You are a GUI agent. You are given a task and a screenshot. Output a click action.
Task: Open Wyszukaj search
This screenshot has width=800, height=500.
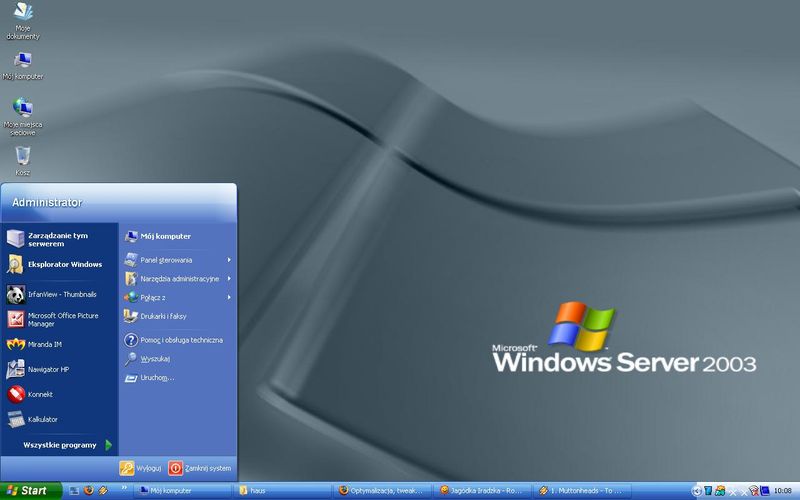pyautogui.click(x=178, y=359)
